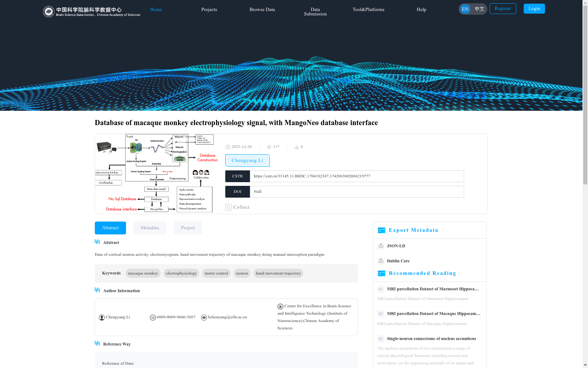Click the bars icon beside Abstract heading

click(x=97, y=242)
